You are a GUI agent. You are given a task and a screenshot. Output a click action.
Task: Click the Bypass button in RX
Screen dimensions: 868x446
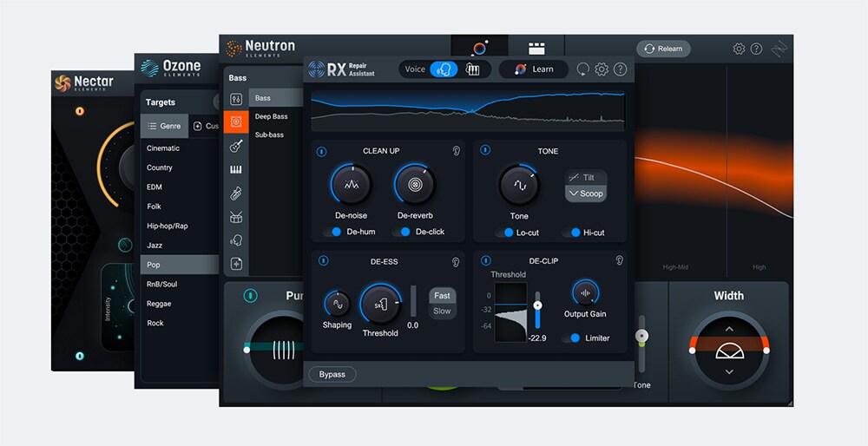pyautogui.click(x=332, y=375)
